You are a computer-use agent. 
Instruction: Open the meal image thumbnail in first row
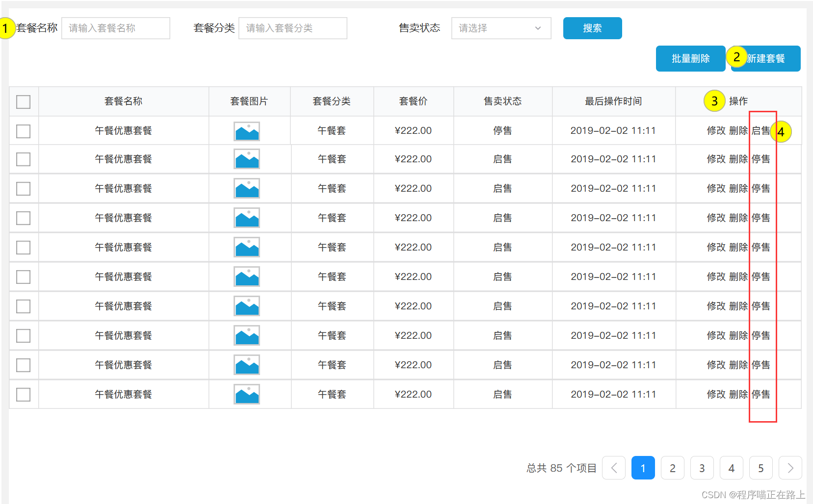click(x=247, y=131)
